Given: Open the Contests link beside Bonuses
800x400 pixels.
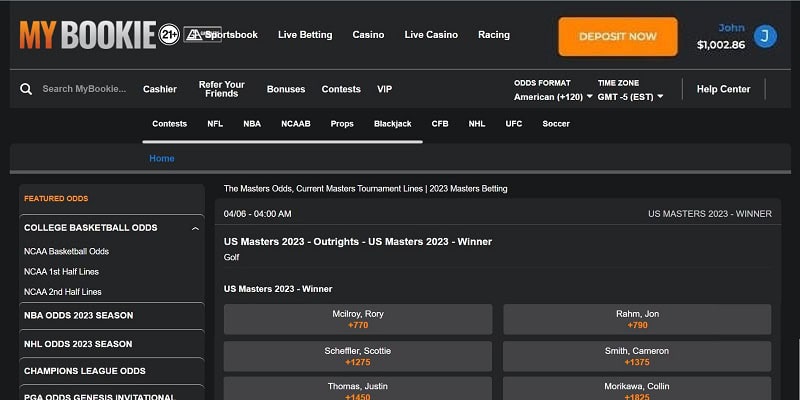Looking at the screenshot, I should tap(341, 89).
